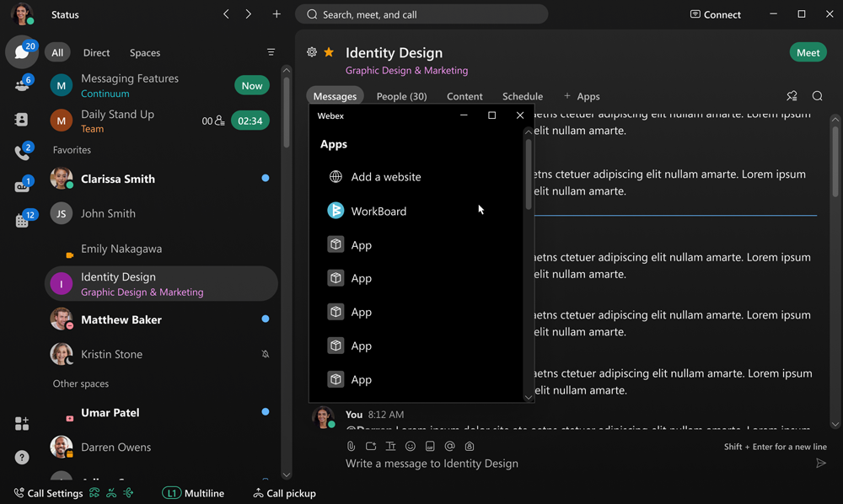Screen dimensions: 843x504
Task: Switch to the Direct filter tab
Action: 96,52
